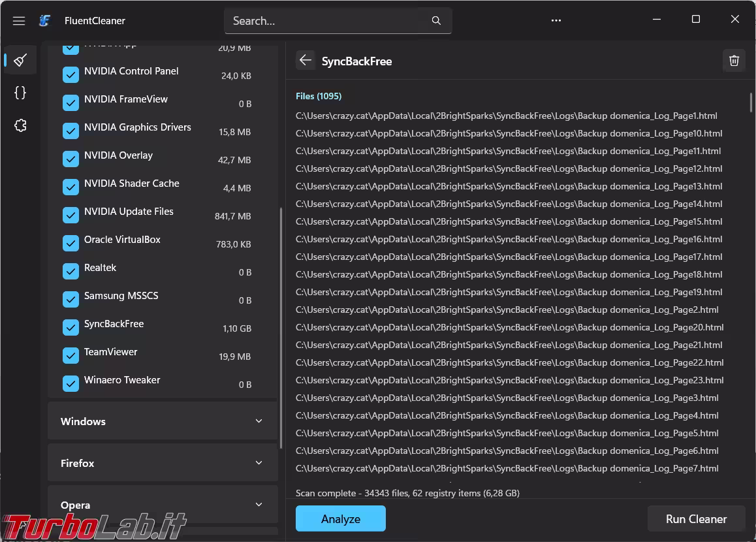Open the hamburger navigation menu
This screenshot has height=542, width=756.
[x=19, y=21]
